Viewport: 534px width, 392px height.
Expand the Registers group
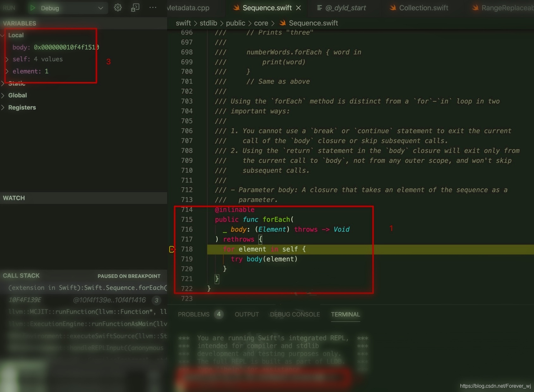click(3, 107)
